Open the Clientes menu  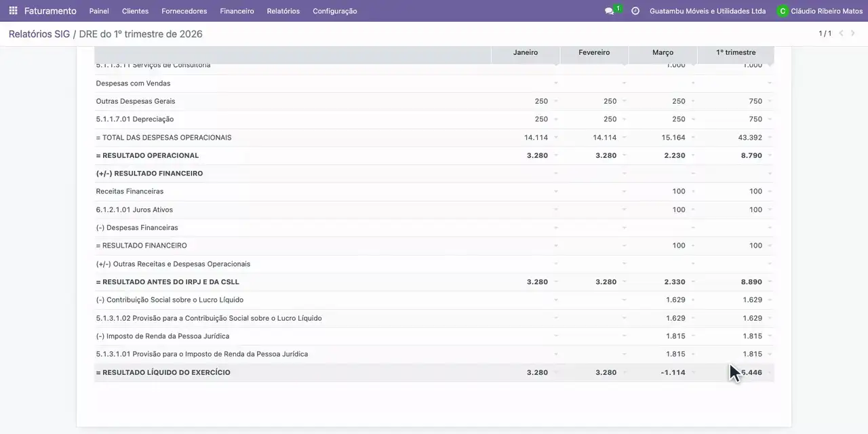(x=135, y=11)
